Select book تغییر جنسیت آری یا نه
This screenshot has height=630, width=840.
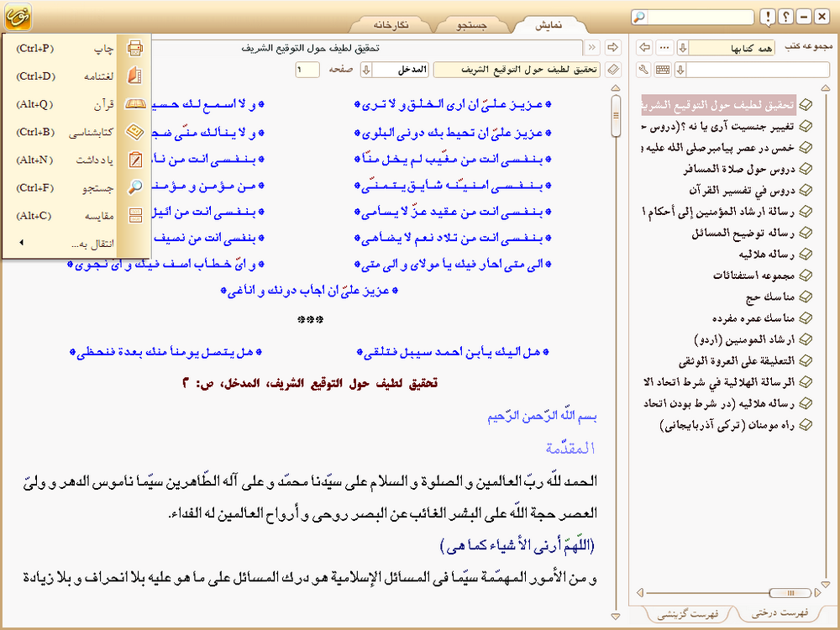pos(718,127)
